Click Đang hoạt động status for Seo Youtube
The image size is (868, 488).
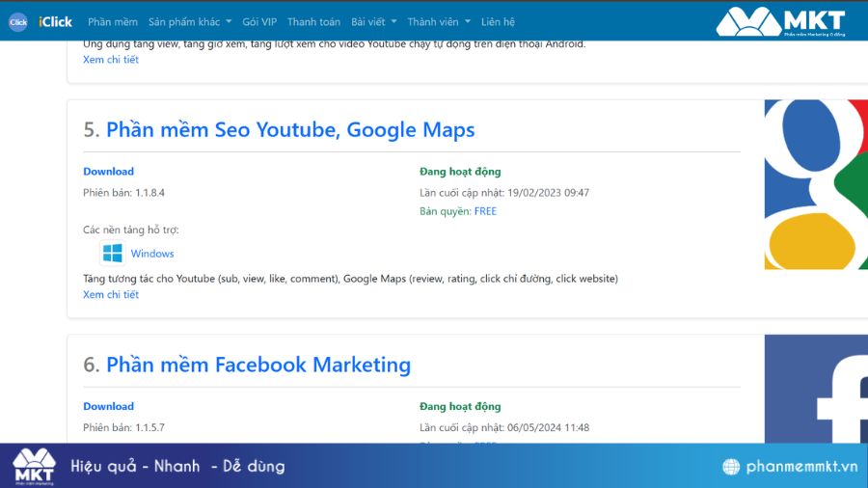(460, 172)
